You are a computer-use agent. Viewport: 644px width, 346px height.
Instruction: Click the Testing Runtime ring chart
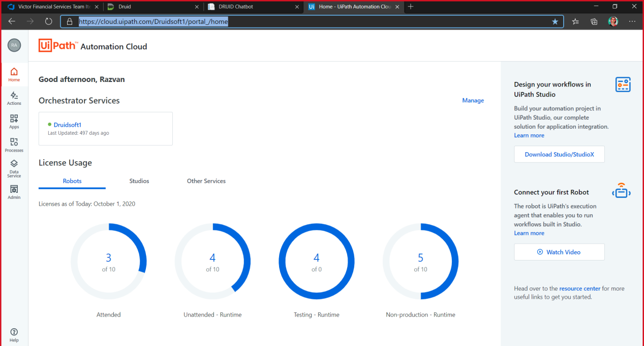pos(317,262)
